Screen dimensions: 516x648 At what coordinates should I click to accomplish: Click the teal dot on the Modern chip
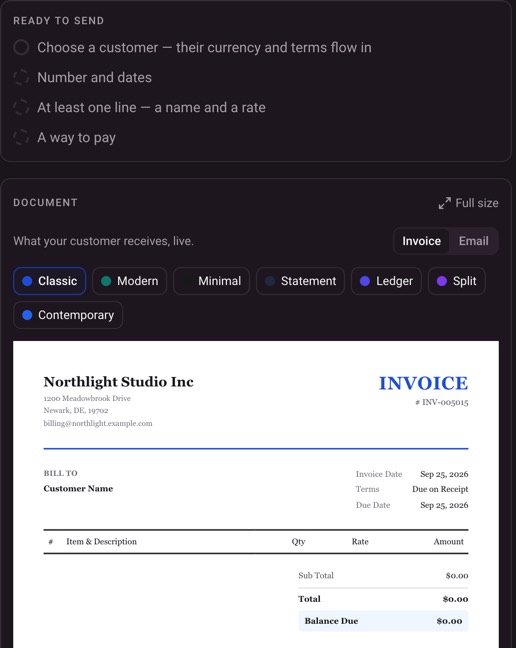(x=106, y=281)
